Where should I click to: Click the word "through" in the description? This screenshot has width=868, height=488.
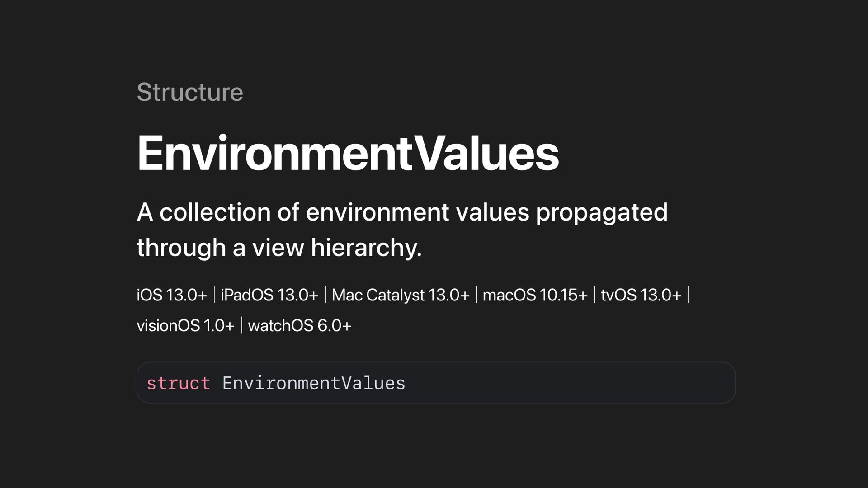181,248
